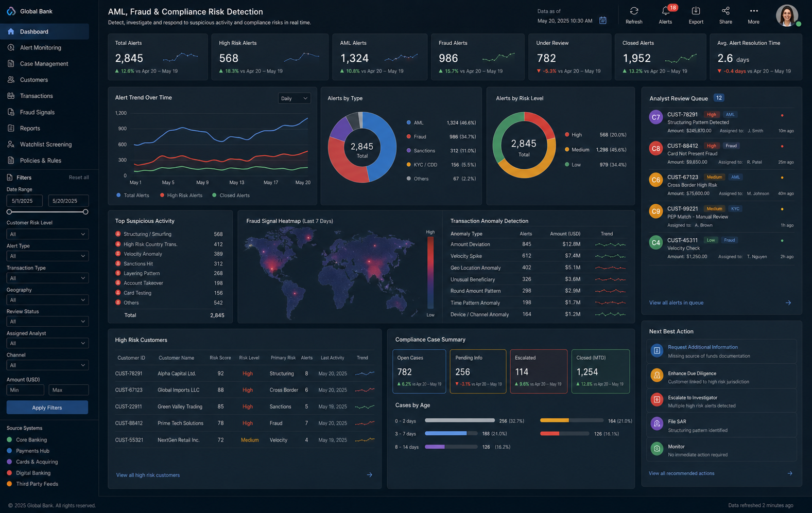
Task: Click the C9 avatar for CUST-99221
Action: (655, 211)
